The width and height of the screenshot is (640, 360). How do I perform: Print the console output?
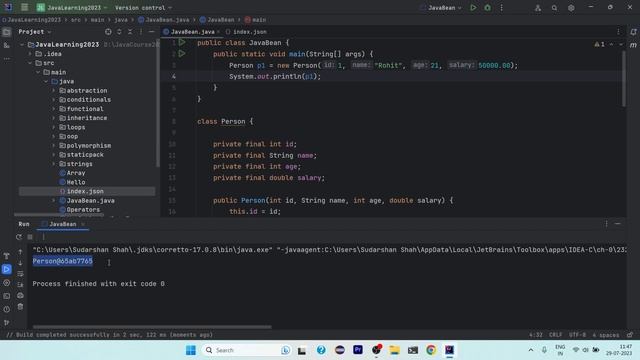(20, 296)
